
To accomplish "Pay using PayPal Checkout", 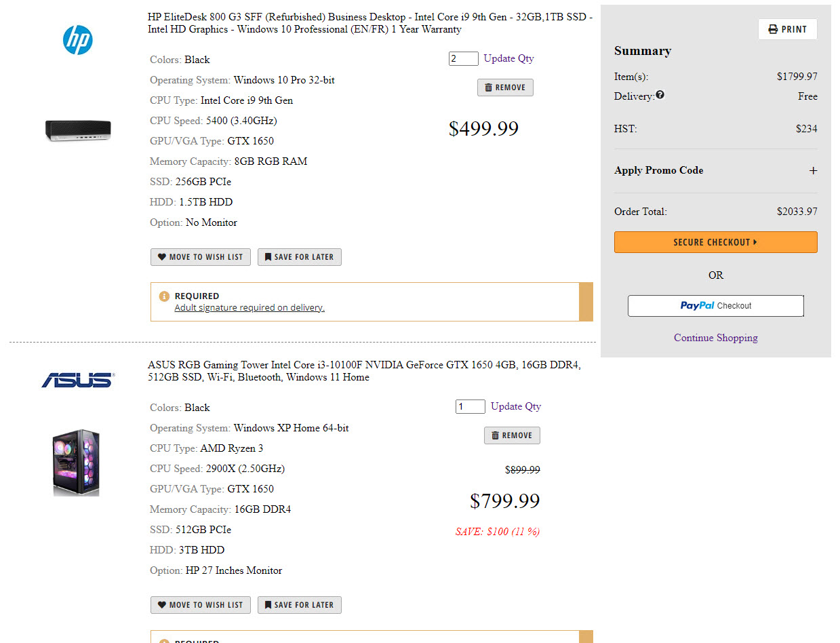I will point(715,306).
